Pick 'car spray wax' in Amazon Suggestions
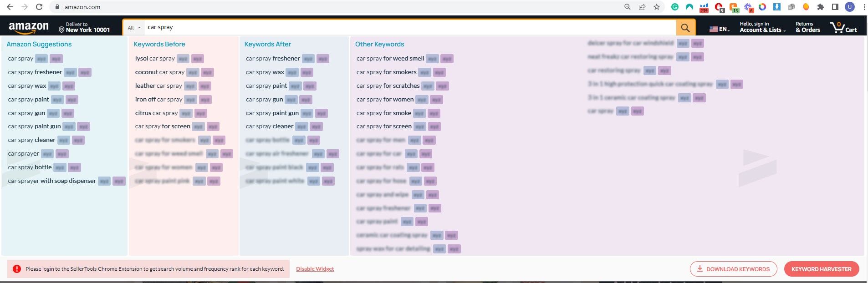868x283 pixels. point(27,86)
